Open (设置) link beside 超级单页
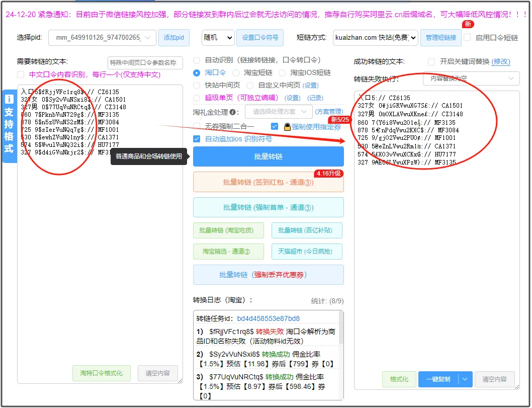The height and width of the screenshot is (408, 532). (293, 98)
